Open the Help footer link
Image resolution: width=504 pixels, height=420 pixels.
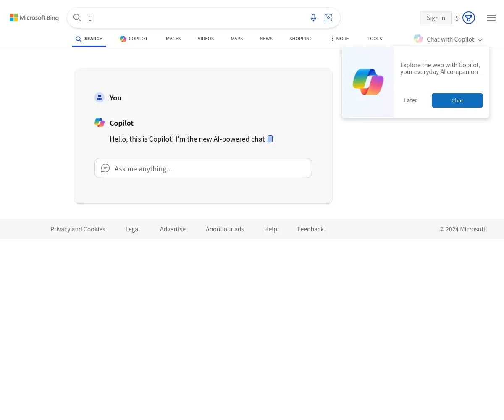(x=270, y=229)
